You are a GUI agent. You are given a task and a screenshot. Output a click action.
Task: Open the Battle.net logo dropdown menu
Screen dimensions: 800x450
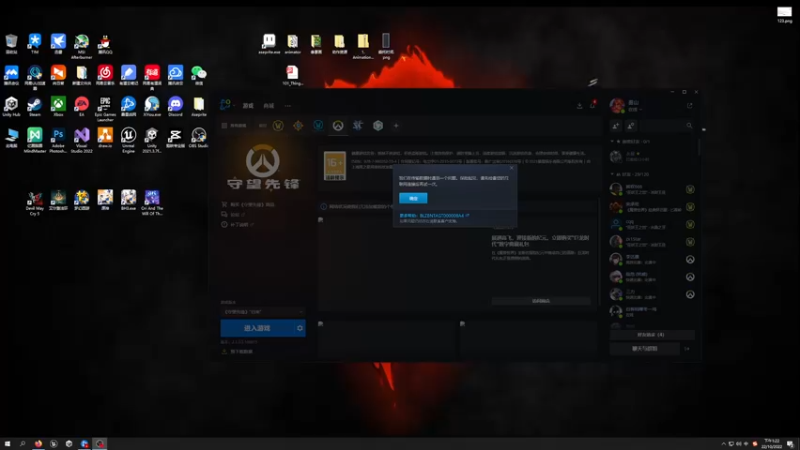point(227,105)
